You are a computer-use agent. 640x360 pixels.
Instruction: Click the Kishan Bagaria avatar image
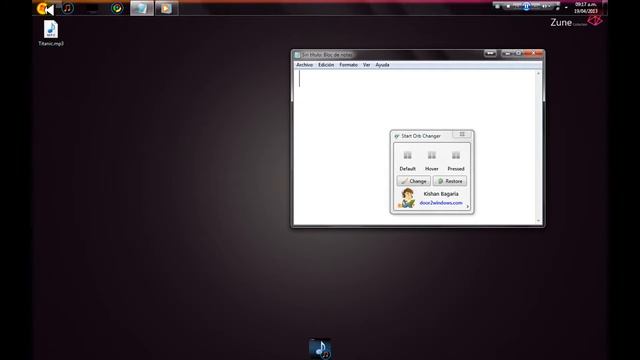pos(407,198)
